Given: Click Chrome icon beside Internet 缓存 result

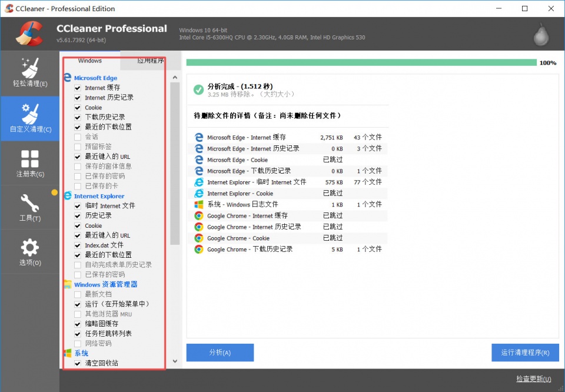Looking at the screenshot, I should coord(198,215).
